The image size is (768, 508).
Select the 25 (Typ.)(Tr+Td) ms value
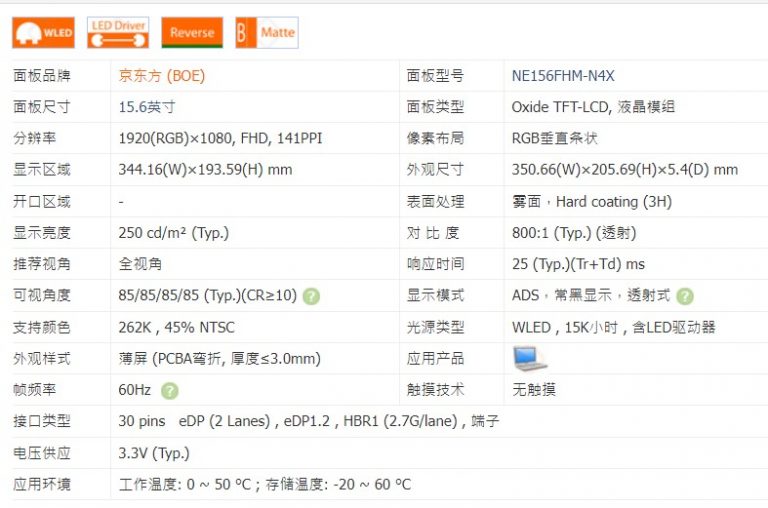pyautogui.click(x=578, y=265)
